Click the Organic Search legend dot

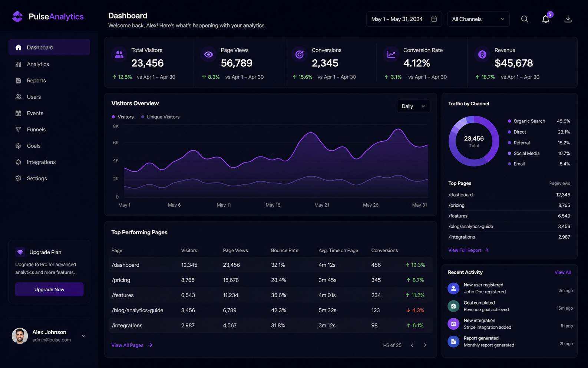pyautogui.click(x=509, y=121)
